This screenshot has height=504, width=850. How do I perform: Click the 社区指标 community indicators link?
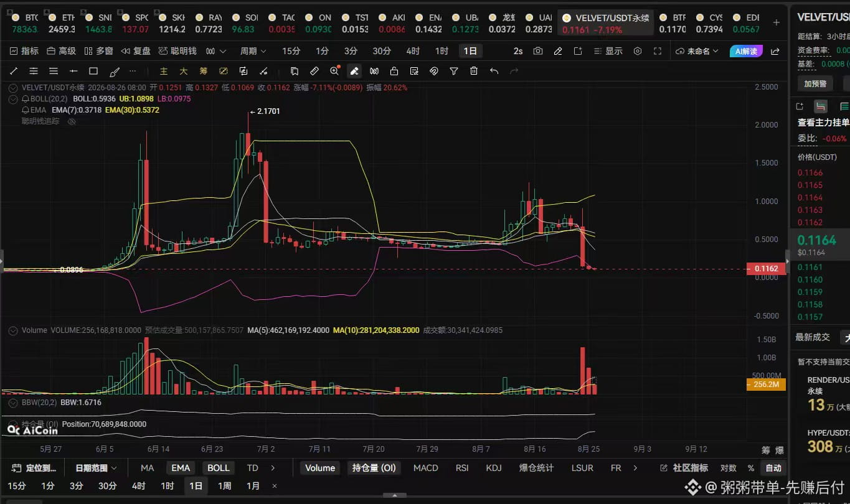click(684, 468)
